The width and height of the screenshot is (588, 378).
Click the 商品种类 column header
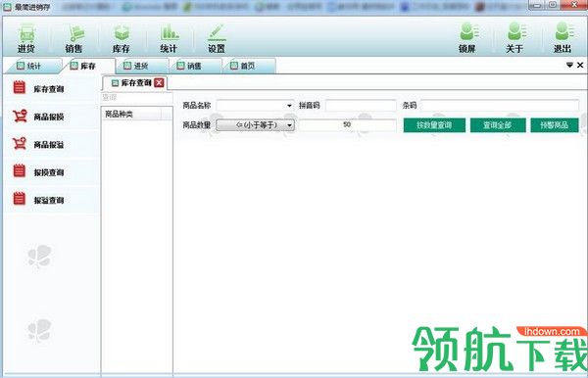coord(131,115)
